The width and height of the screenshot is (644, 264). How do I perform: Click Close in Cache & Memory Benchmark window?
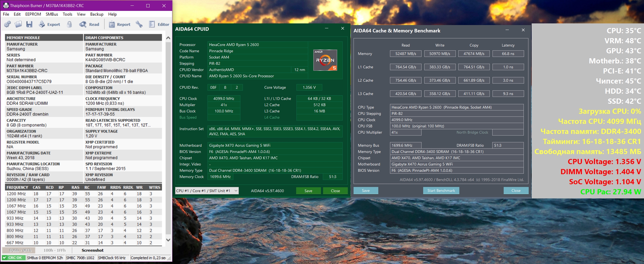[x=516, y=191]
